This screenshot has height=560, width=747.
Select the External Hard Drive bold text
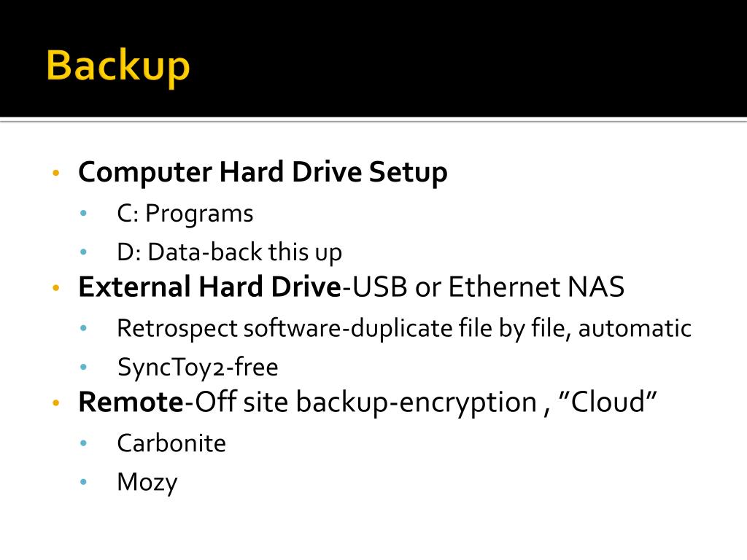pos(209,287)
